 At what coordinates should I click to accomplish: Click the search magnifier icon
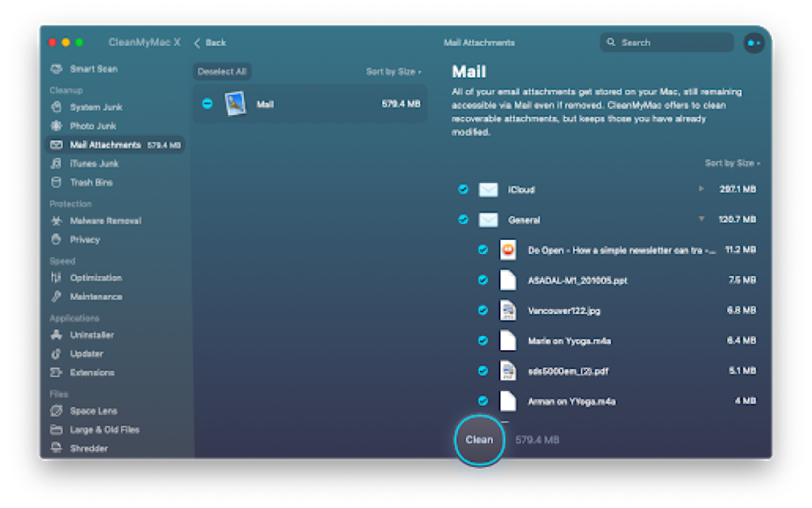point(610,42)
